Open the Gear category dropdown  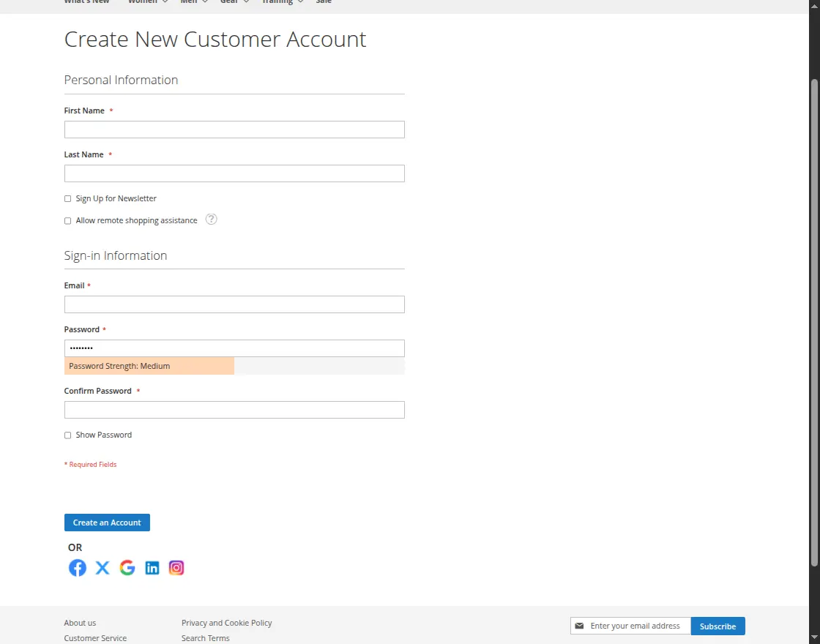228,2
